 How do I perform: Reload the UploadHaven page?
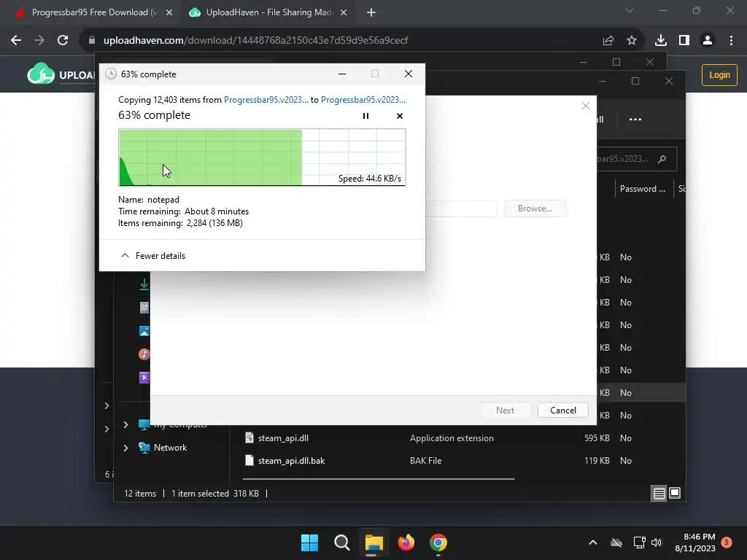(63, 40)
